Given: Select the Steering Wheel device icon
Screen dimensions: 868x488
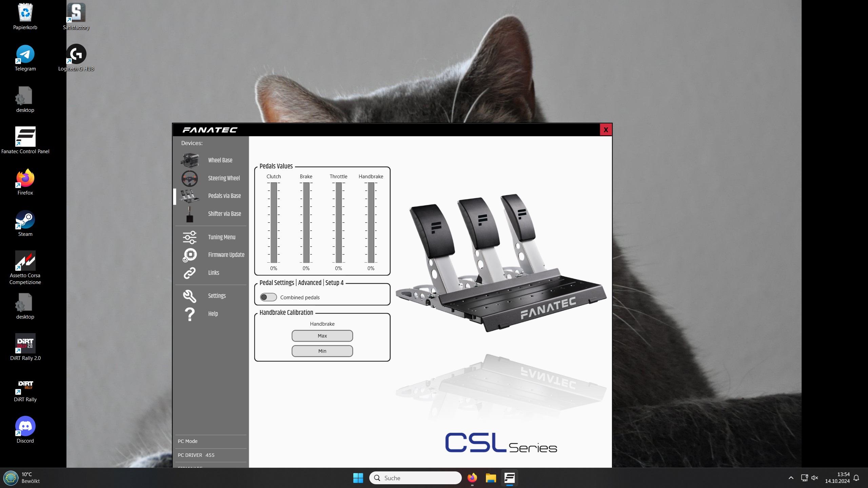Looking at the screenshot, I should click(190, 178).
